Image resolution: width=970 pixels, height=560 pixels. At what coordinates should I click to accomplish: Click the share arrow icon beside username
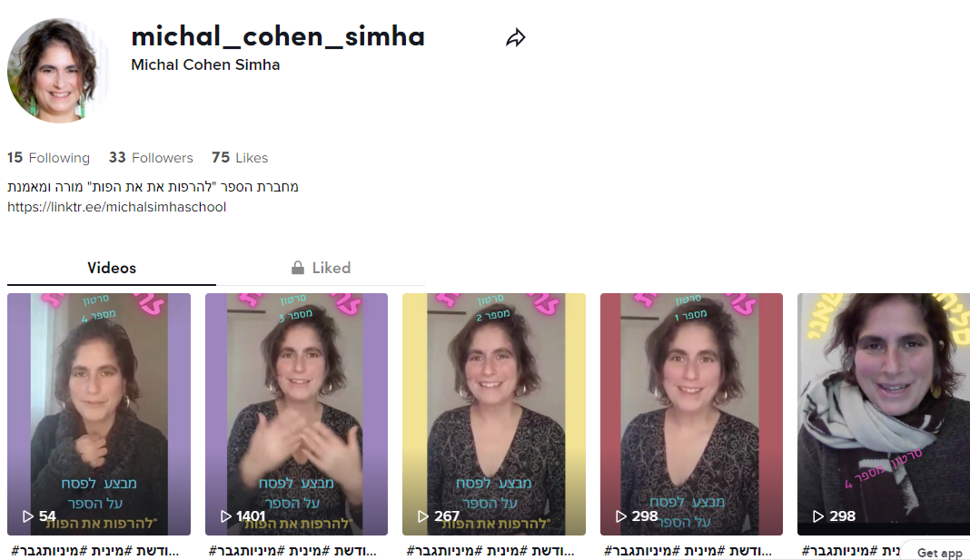tap(515, 38)
